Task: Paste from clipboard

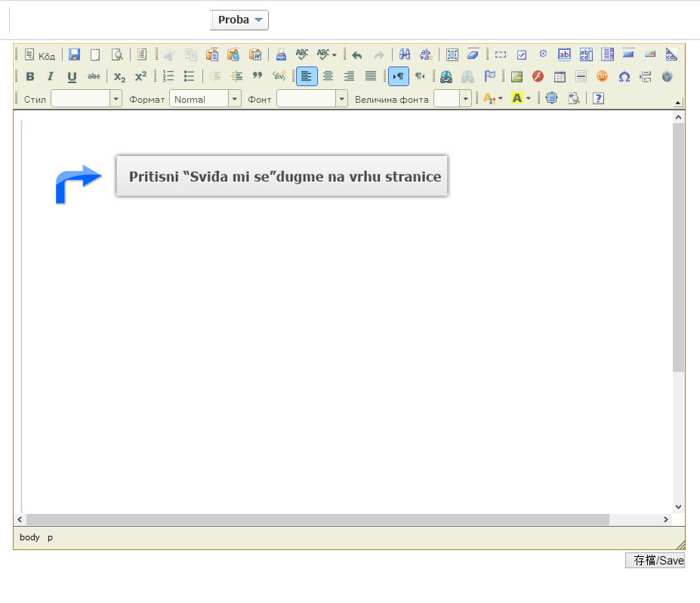Action: coord(212,55)
